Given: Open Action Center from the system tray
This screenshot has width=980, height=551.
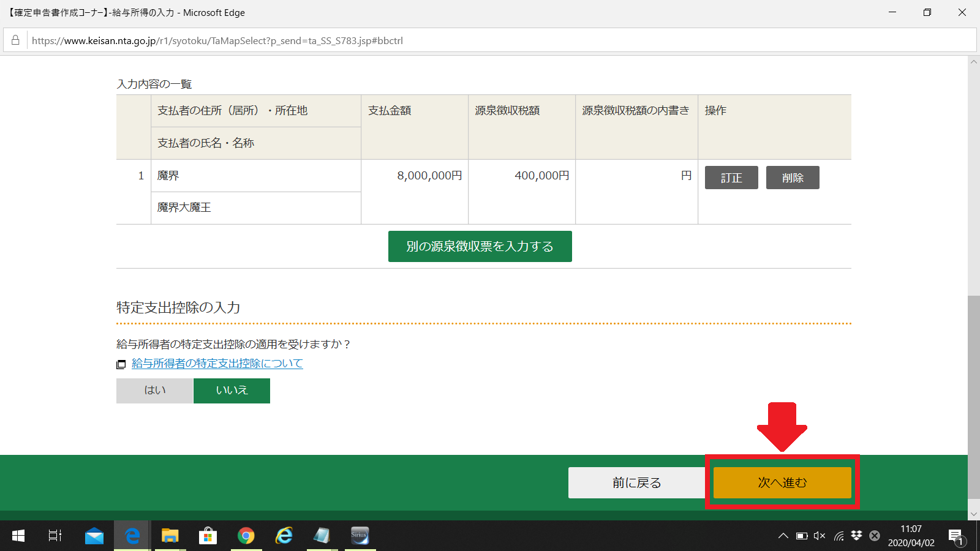Looking at the screenshot, I should tap(956, 536).
